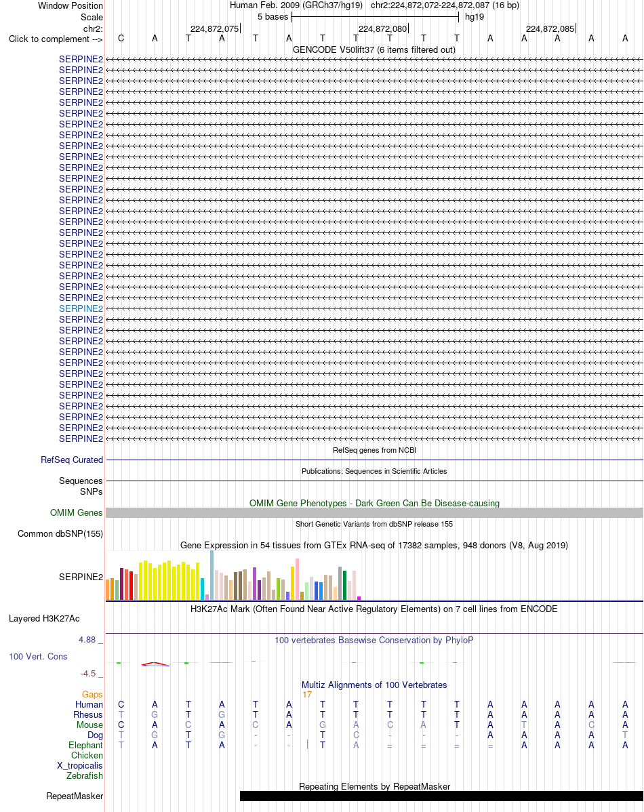Click the Common dbSNP(155) label
The height and width of the screenshot is (812, 644).
60,534
